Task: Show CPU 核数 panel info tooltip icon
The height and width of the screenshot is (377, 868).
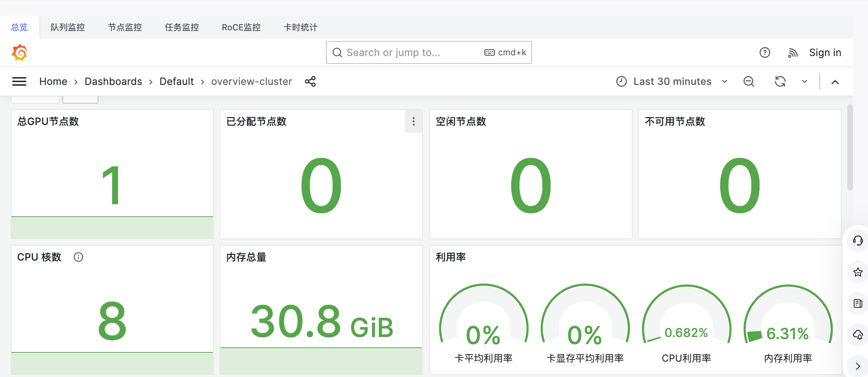Action: point(78,257)
